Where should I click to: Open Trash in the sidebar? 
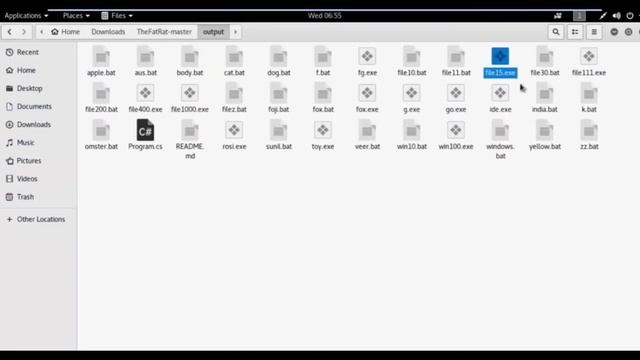pos(38,197)
